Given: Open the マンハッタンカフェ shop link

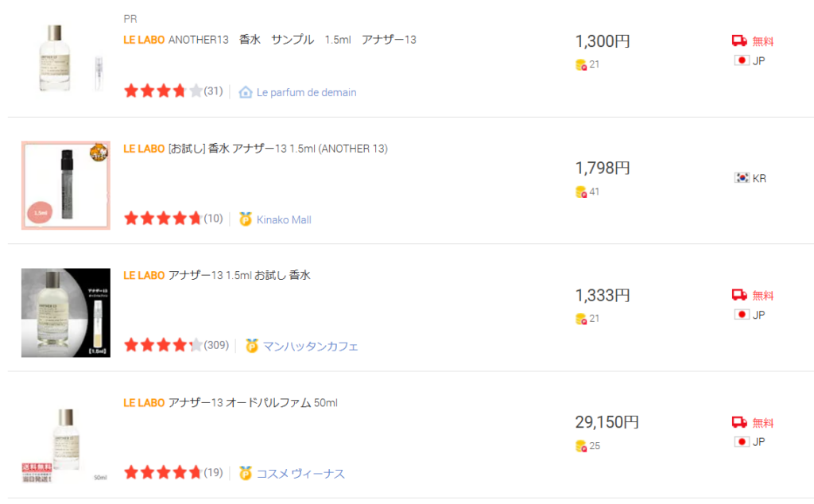Looking at the screenshot, I should pos(311,347).
